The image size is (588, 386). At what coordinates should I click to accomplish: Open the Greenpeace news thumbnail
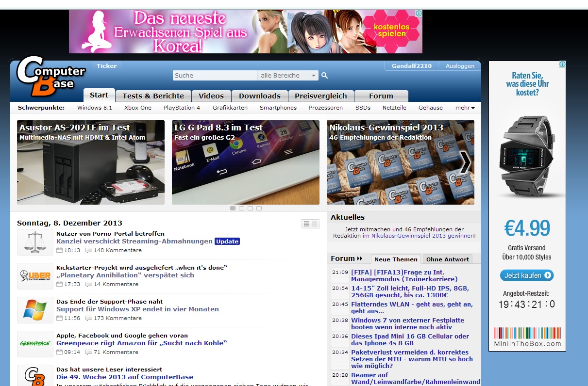pyautogui.click(x=35, y=344)
